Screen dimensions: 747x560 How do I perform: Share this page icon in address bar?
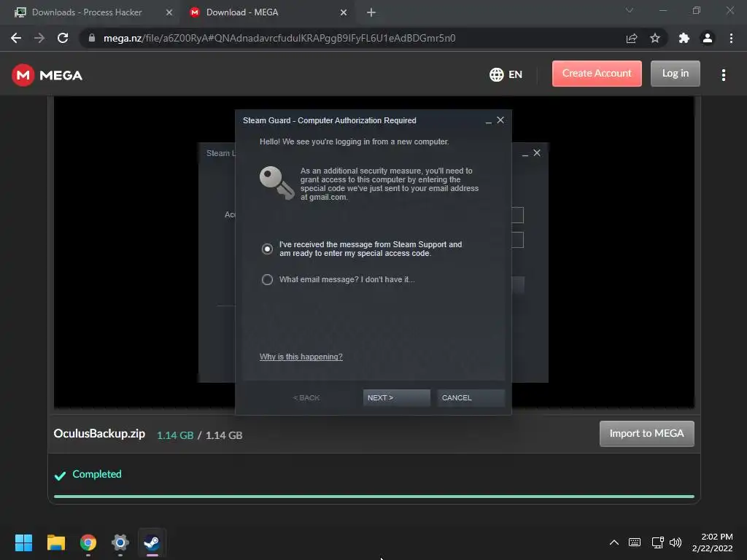[632, 38]
